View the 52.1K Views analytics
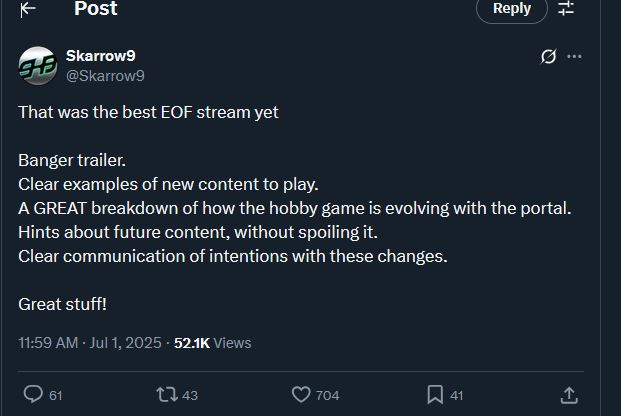 pos(212,343)
